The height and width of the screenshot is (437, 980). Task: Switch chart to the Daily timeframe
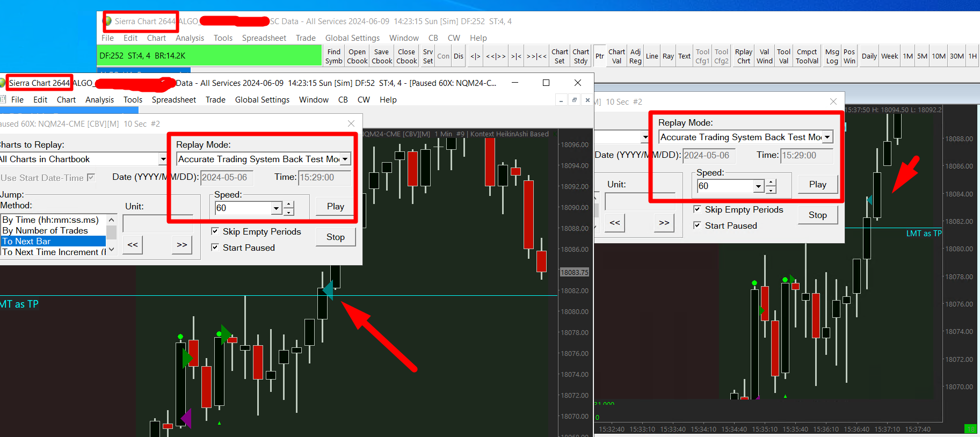pyautogui.click(x=869, y=56)
